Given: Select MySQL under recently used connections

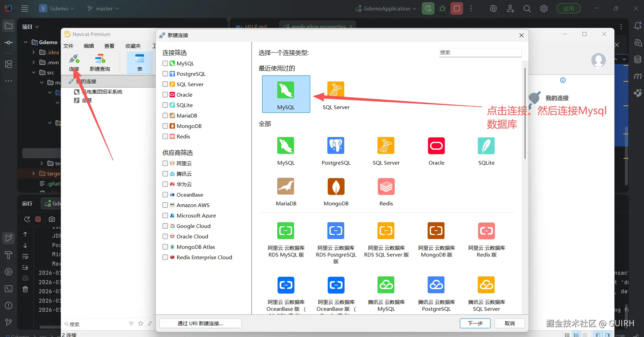Looking at the screenshot, I should [286, 94].
